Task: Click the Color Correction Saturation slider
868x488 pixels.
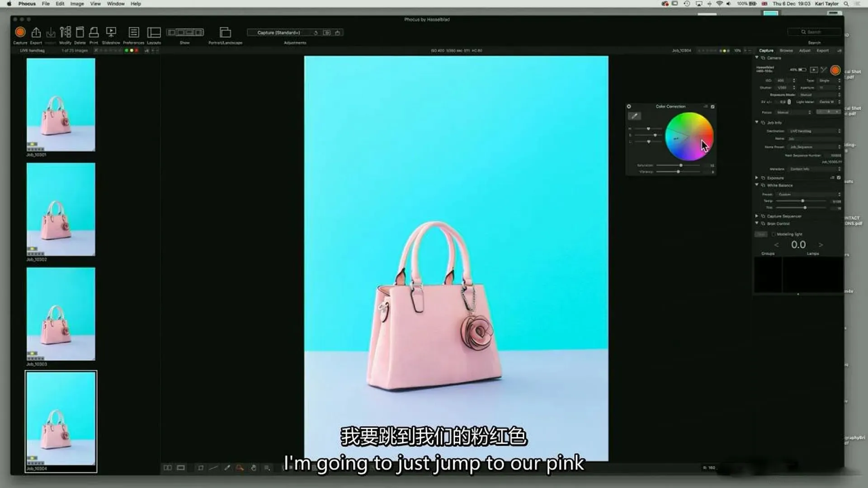Action: [681, 165]
